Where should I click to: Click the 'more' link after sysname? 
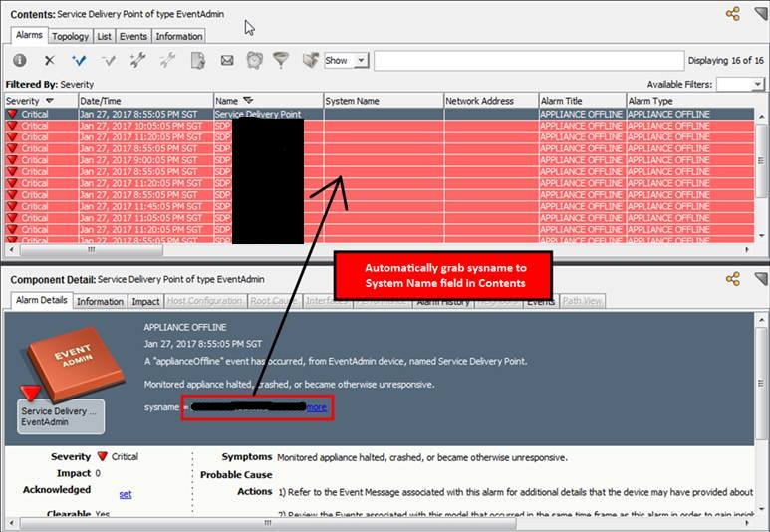316,407
